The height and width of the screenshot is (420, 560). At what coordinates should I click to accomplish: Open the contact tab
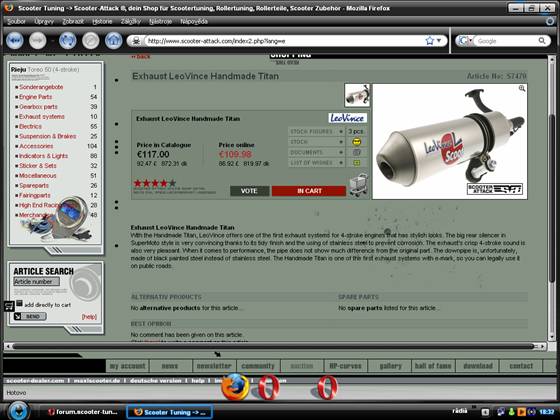click(521, 366)
